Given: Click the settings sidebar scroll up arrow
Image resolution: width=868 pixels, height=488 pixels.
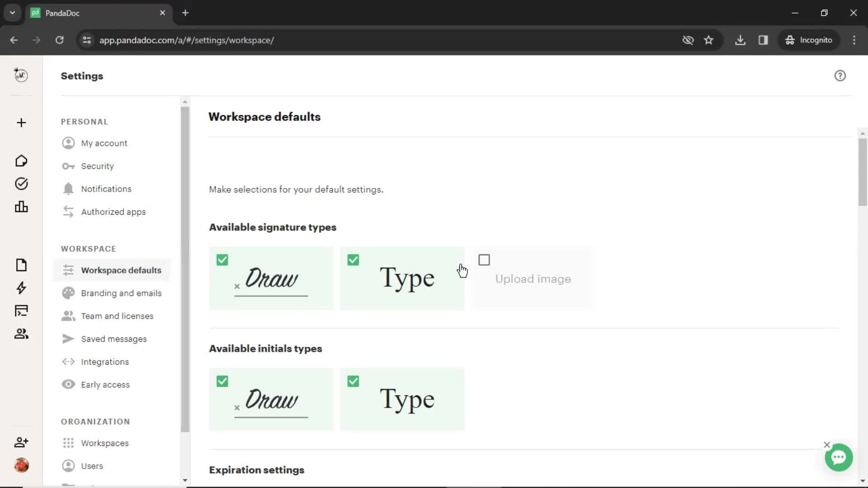Looking at the screenshot, I should (x=185, y=102).
